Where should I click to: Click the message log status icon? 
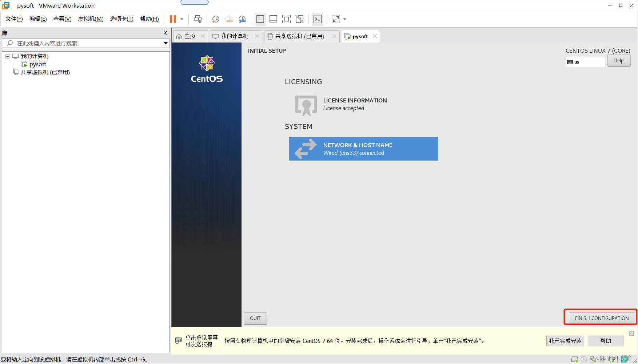point(624,359)
